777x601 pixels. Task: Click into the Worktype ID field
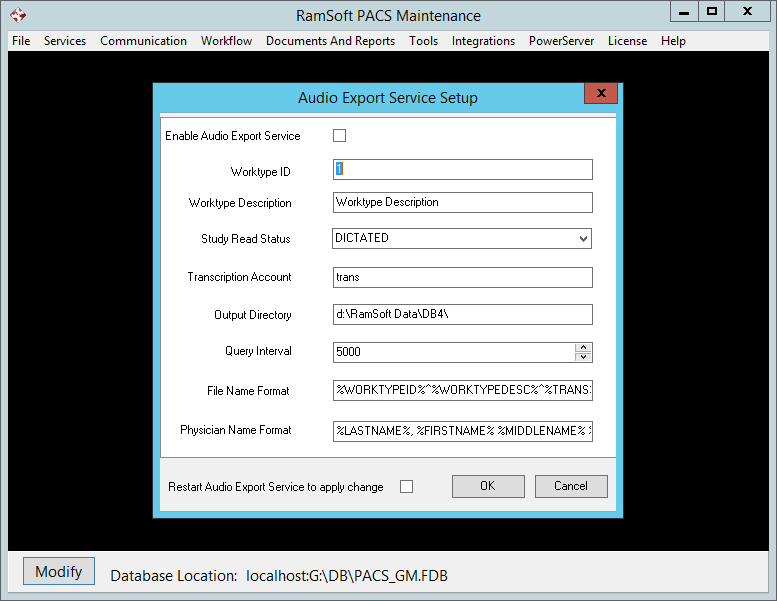(x=462, y=170)
